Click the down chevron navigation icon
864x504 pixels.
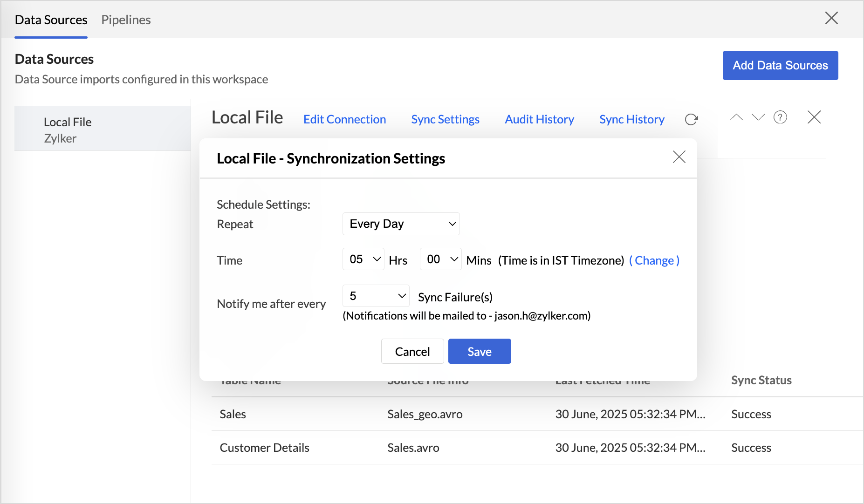coord(758,117)
